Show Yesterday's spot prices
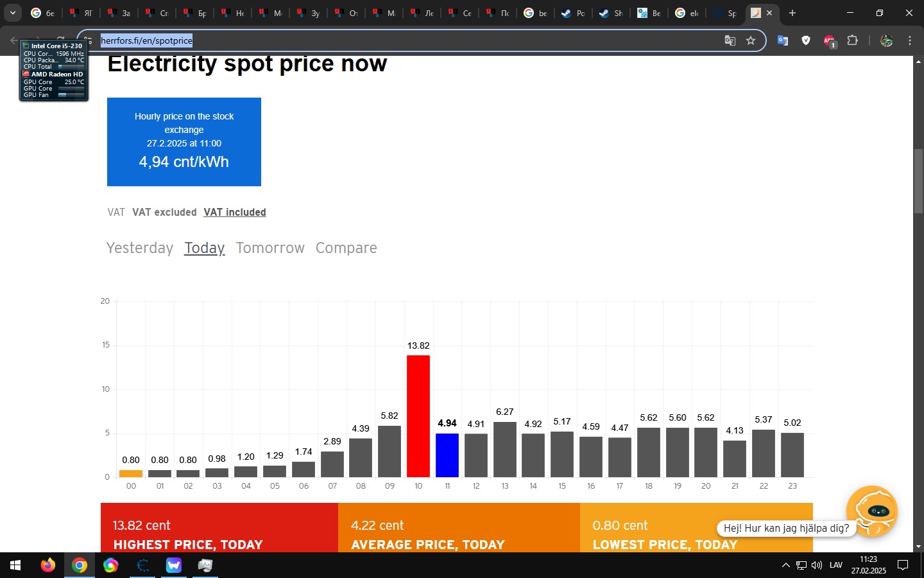This screenshot has height=578, width=924. pos(140,248)
